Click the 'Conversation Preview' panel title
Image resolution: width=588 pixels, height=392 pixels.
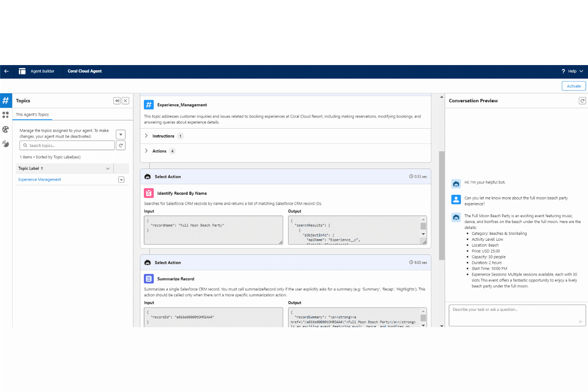473,101
